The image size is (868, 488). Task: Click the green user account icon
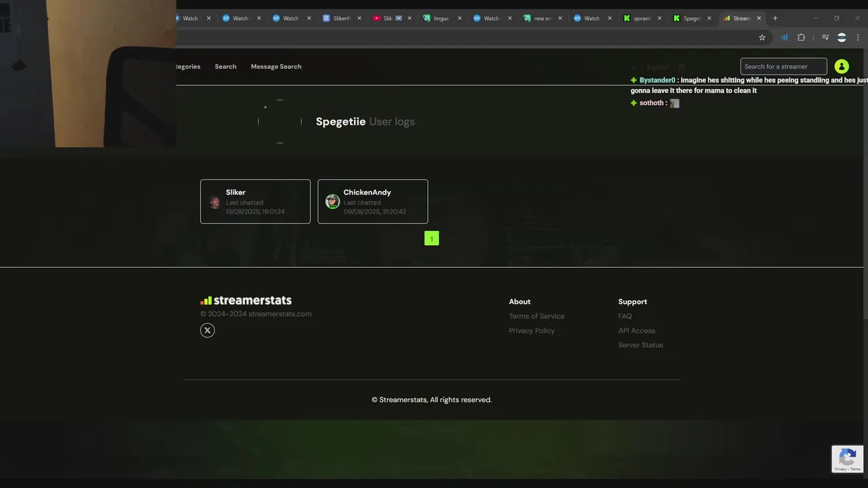click(x=842, y=66)
